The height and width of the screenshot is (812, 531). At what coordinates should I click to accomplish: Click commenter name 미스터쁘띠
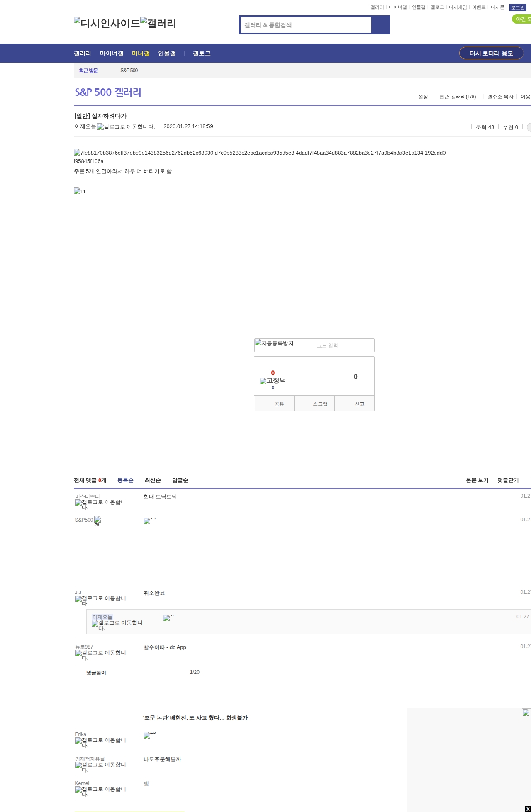tap(88, 496)
